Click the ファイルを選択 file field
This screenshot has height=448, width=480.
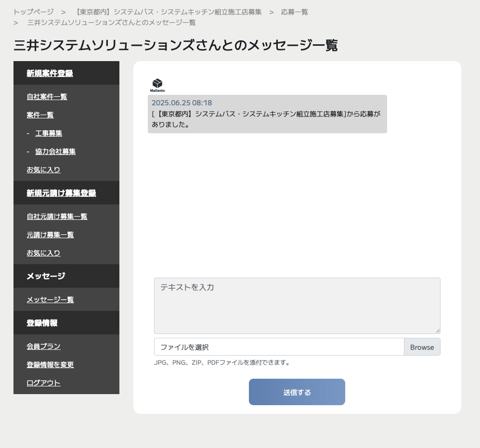[279, 347]
